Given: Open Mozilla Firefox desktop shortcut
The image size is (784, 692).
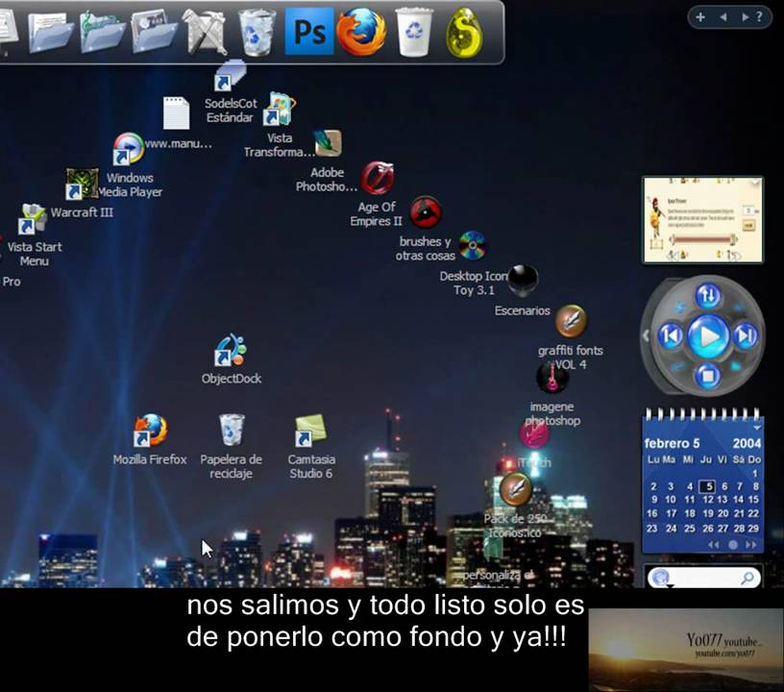Looking at the screenshot, I should pyautogui.click(x=151, y=431).
